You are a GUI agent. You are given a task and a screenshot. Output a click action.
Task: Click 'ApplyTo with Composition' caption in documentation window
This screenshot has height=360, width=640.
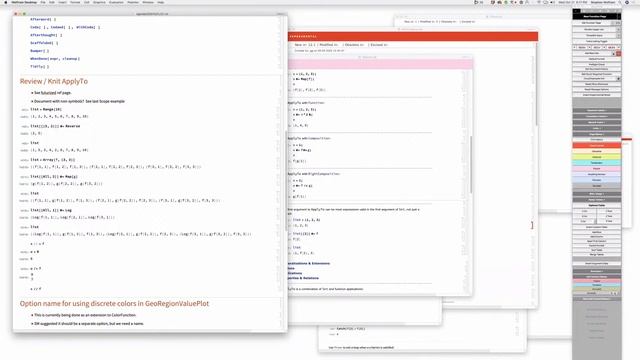pos(309,138)
